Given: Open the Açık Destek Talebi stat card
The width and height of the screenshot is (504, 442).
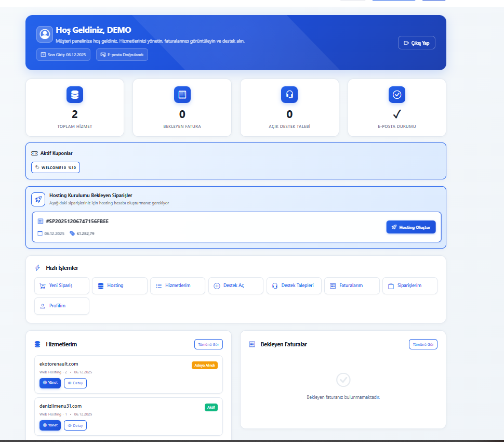Looking at the screenshot, I should [289, 108].
